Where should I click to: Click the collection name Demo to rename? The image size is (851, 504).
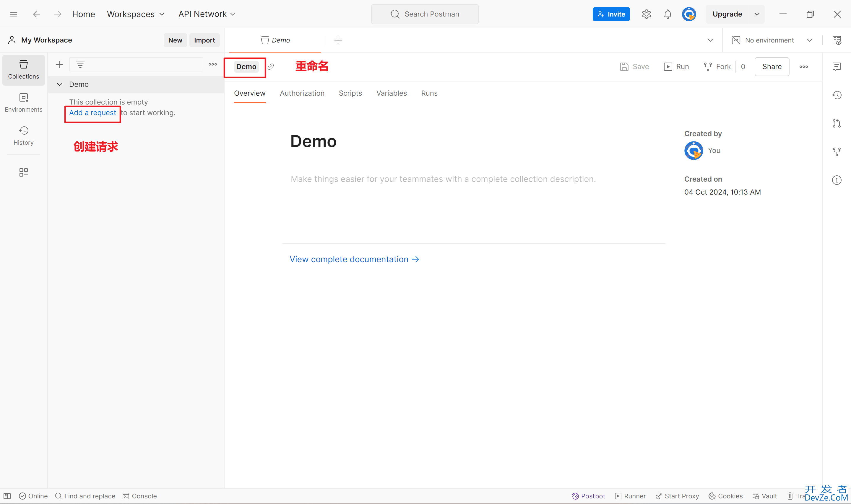[246, 67]
